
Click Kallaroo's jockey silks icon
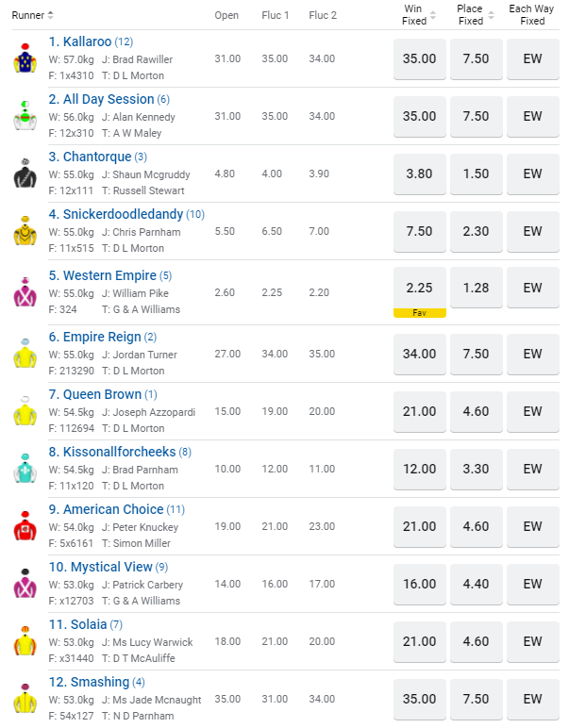pyautogui.click(x=24, y=58)
